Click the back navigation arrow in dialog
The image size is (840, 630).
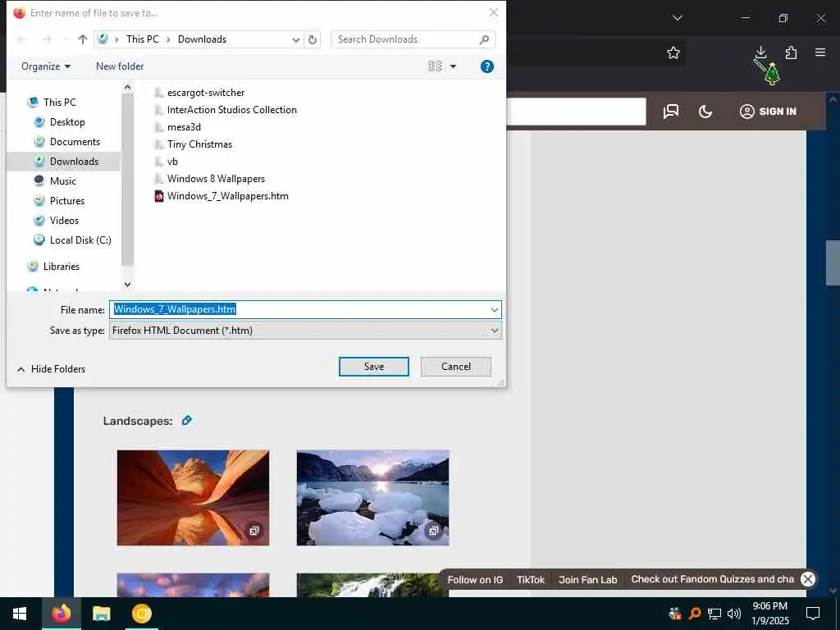pyautogui.click(x=22, y=39)
